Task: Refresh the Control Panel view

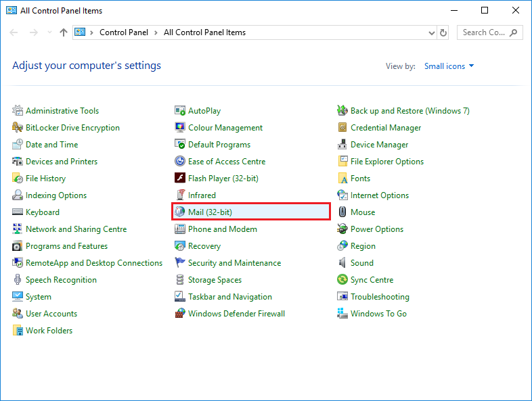Action: [443, 32]
